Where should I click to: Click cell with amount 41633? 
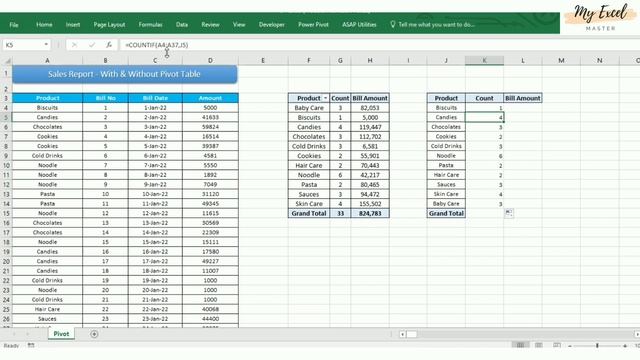pyautogui.click(x=210, y=118)
